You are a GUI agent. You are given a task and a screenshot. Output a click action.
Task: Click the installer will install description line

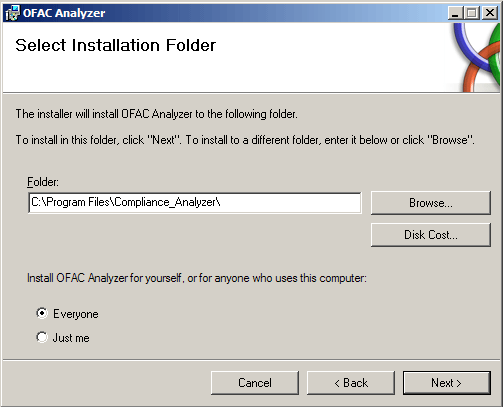coord(157,114)
